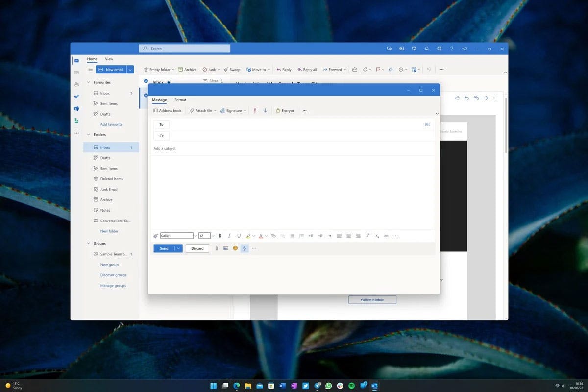This screenshot has width=588, height=392.
Task: Toggle Italic formatting in compose toolbar
Action: pos(229,236)
